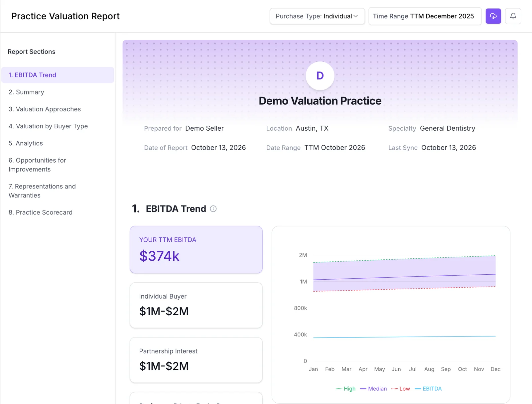The width and height of the screenshot is (532, 404).
Task: Click the Date of Report value
Action: (x=218, y=148)
